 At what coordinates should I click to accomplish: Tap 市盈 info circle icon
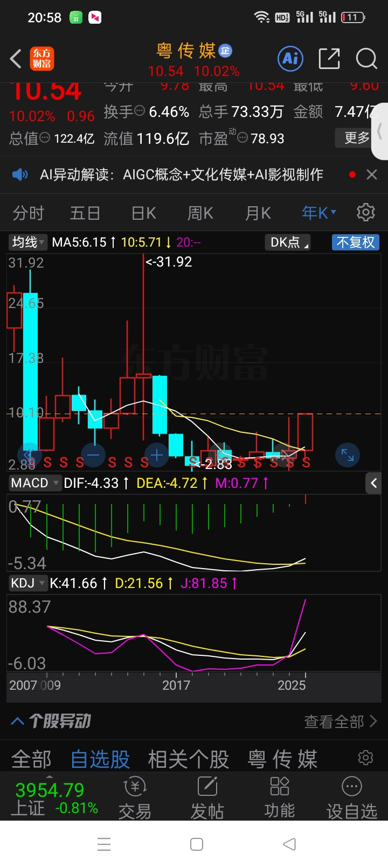[242, 138]
